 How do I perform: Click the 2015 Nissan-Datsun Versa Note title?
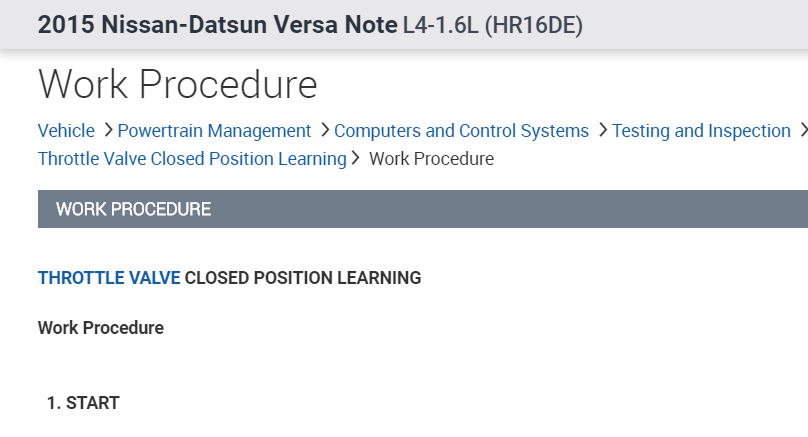coord(217,25)
